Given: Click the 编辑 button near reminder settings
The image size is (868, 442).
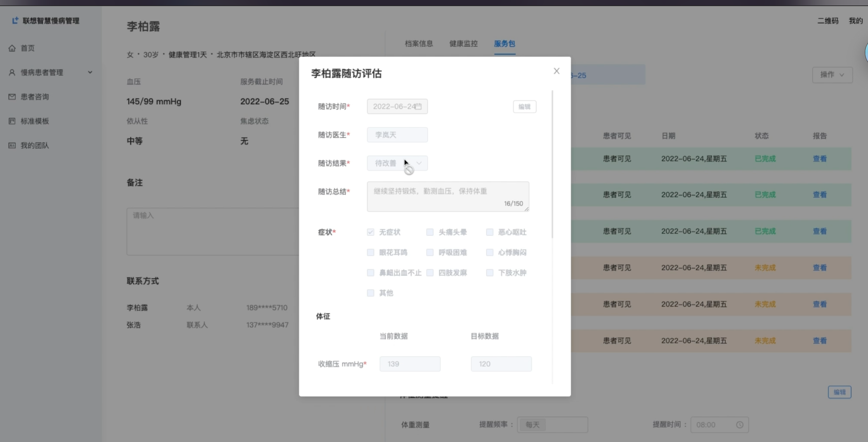Looking at the screenshot, I should tap(839, 392).
